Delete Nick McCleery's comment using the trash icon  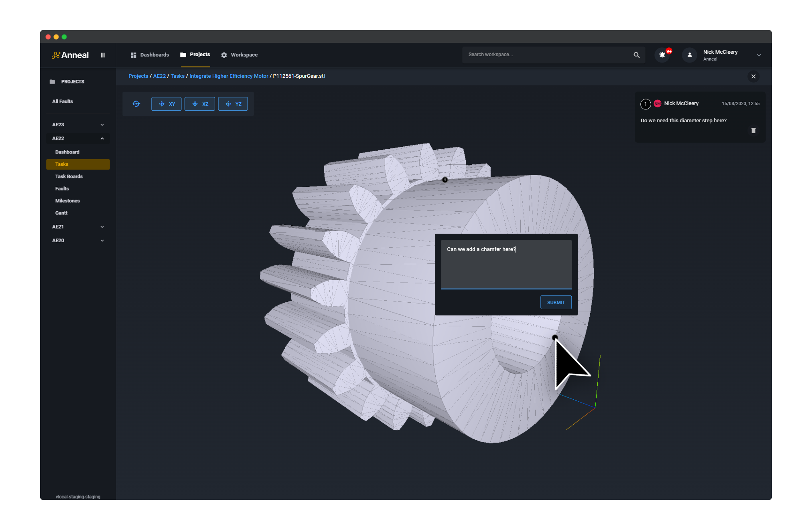(x=753, y=130)
